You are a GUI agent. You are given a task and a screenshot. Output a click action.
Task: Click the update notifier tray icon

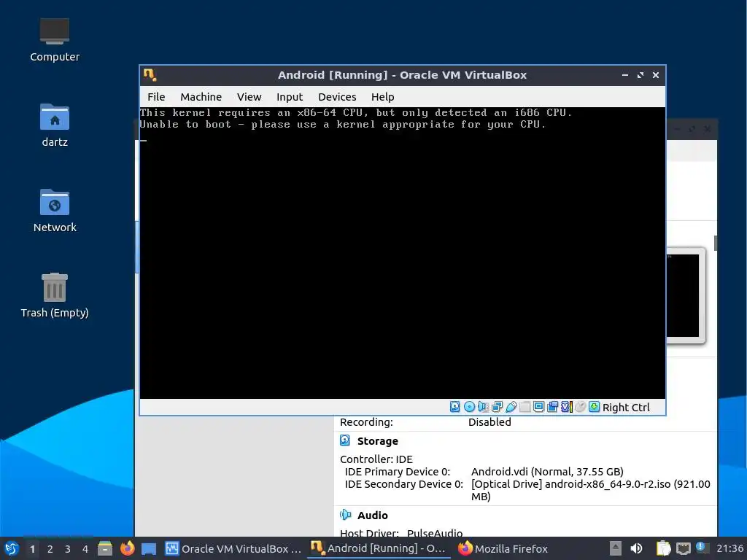(x=702, y=548)
